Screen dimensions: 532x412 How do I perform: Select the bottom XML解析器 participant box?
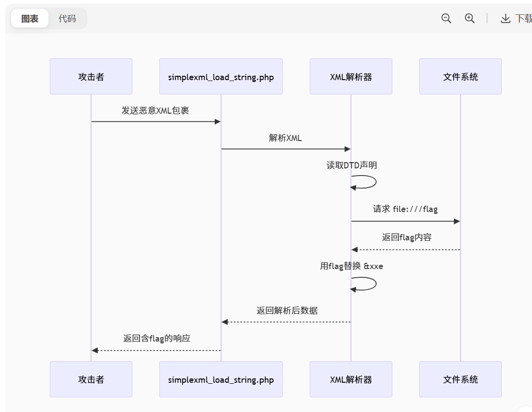click(351, 379)
